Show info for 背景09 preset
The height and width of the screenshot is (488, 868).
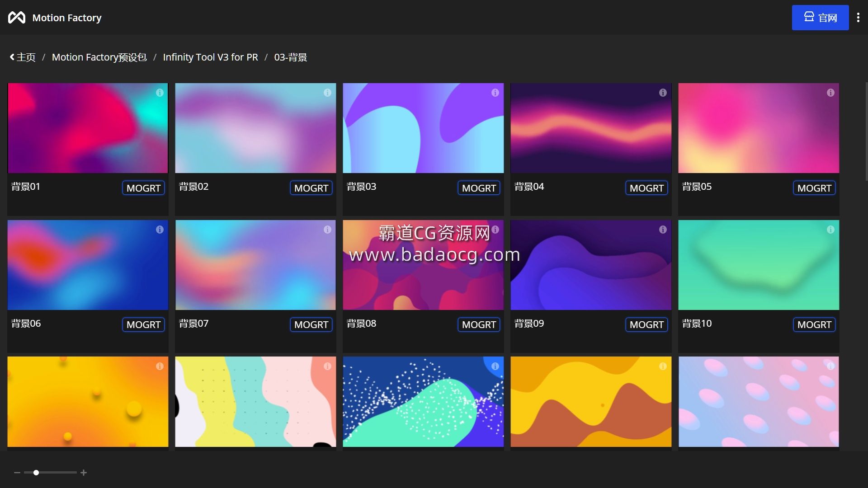point(663,230)
